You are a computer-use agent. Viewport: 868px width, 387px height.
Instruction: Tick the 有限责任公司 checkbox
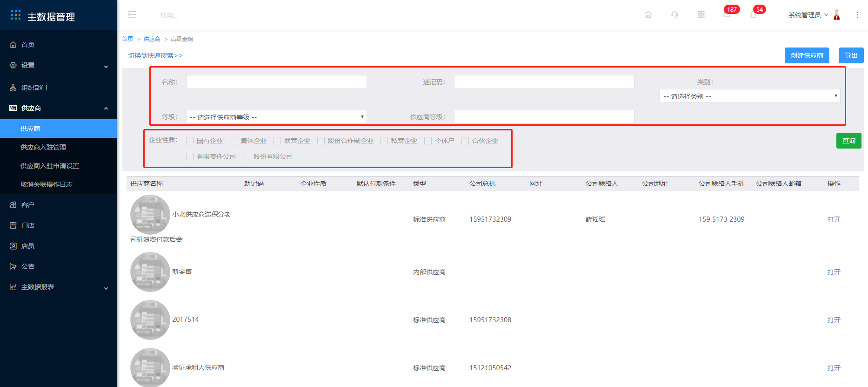[x=190, y=156]
